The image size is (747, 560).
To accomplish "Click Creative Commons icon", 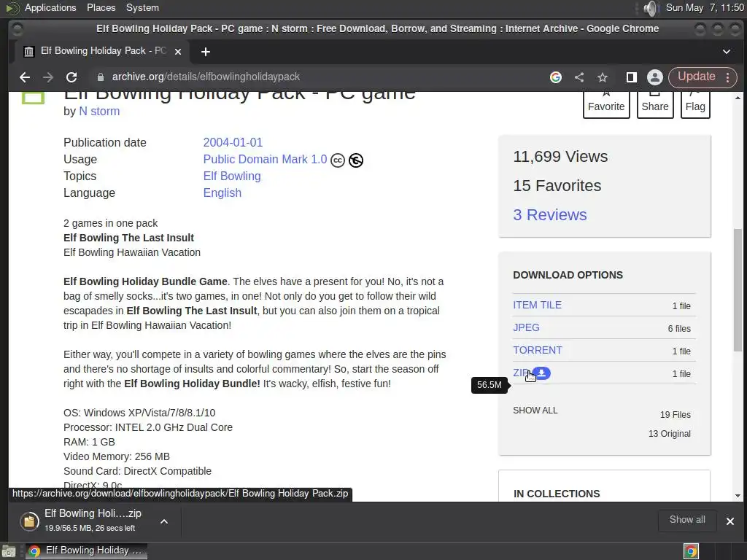I will point(338,160).
